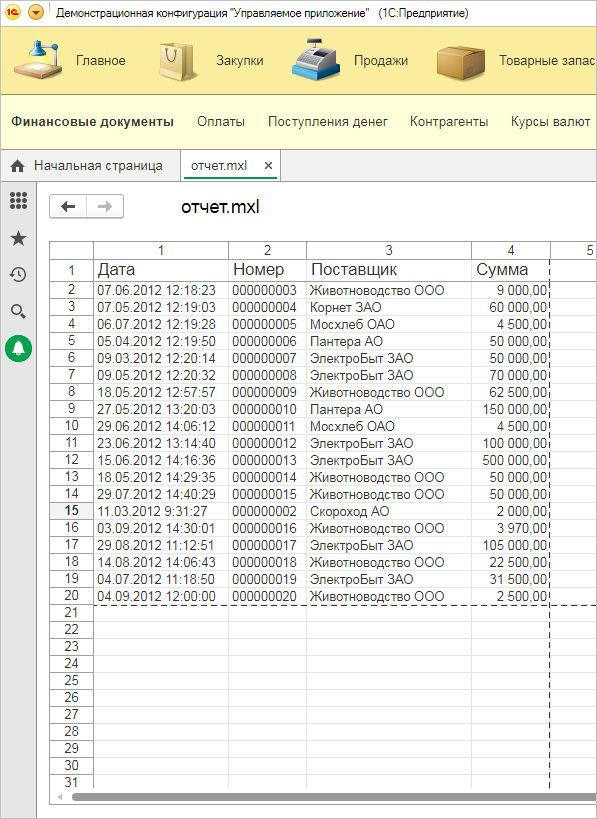Viewport: 597px width, 819px height.
Task: Select column 2 header
Action: [x=267, y=250]
